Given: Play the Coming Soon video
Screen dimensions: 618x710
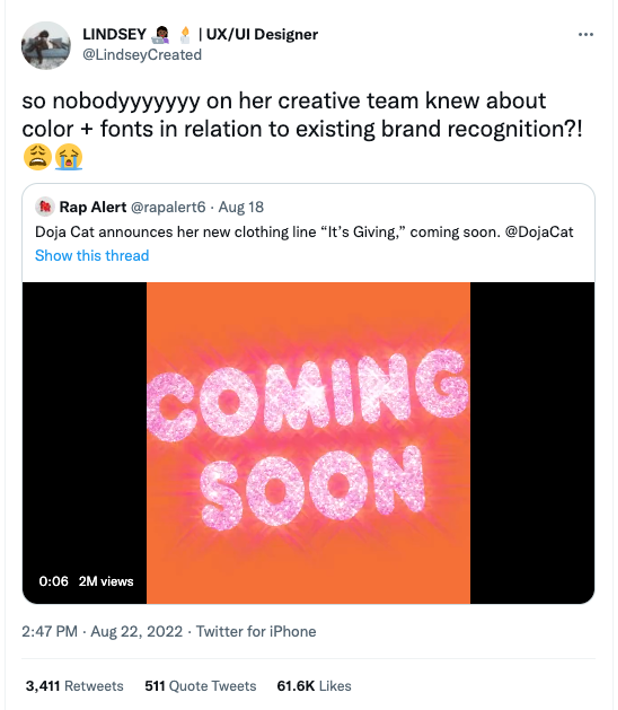Looking at the screenshot, I should click(308, 443).
